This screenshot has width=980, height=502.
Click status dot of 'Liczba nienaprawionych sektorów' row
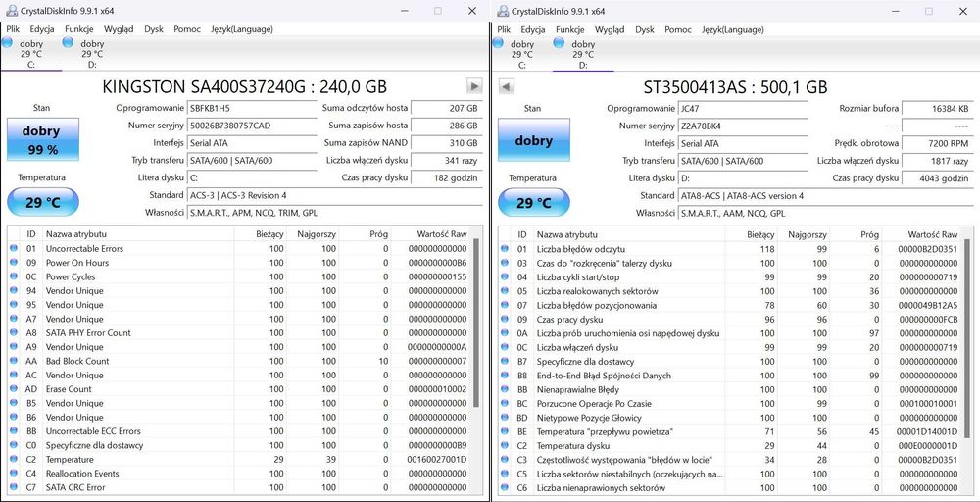tap(505, 487)
